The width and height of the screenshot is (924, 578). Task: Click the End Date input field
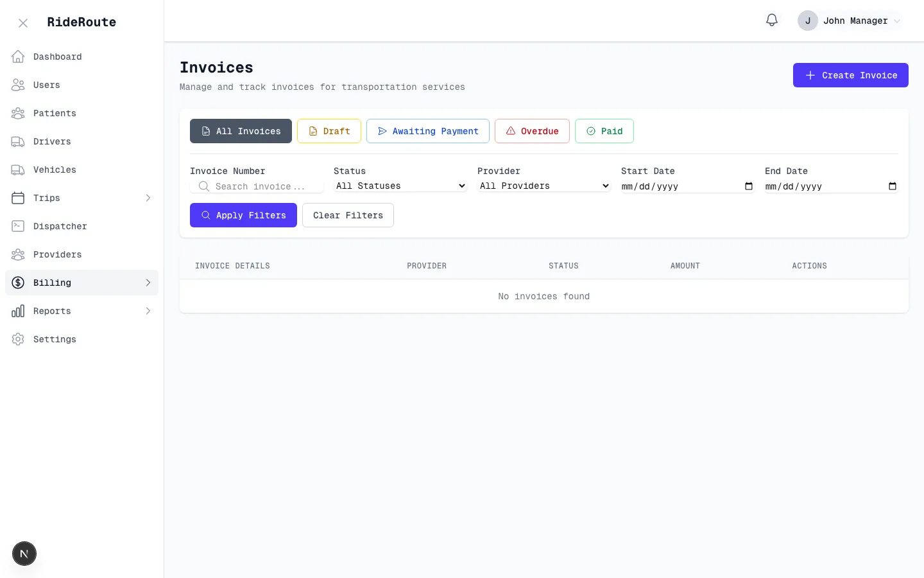(x=832, y=186)
